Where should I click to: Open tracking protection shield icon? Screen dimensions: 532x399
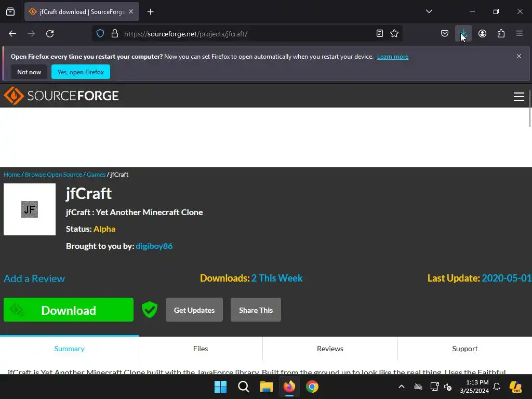point(100,34)
